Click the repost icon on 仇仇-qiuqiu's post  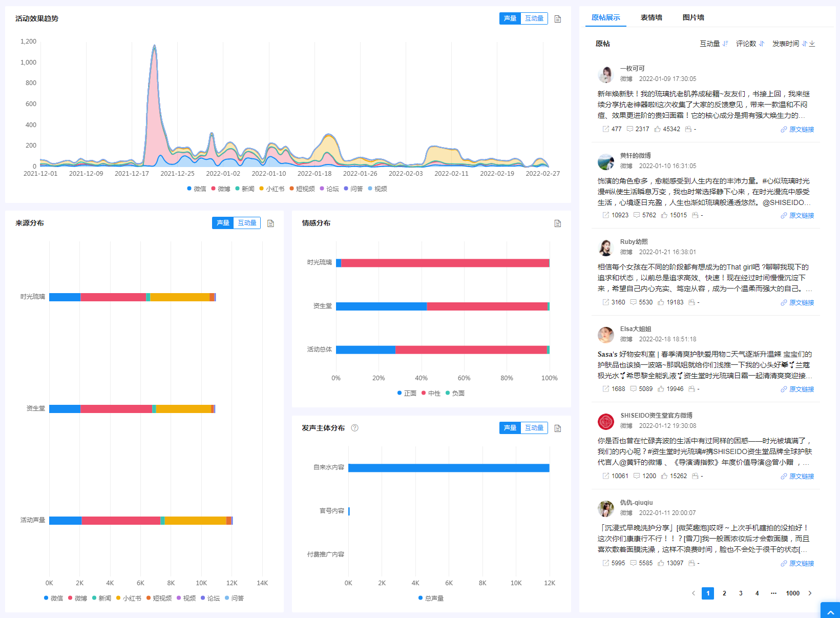[606, 563]
